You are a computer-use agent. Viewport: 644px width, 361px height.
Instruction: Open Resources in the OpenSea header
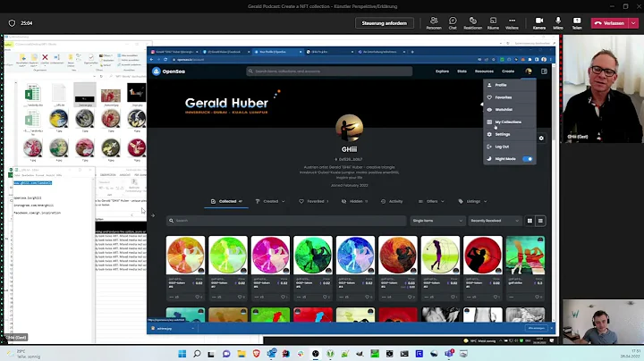click(x=484, y=71)
